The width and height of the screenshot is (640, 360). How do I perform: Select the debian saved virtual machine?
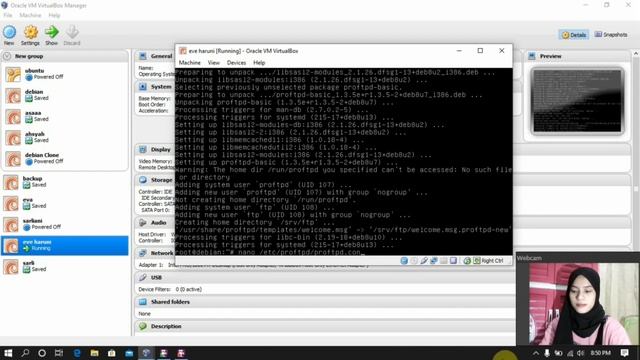pyautogui.click(x=65, y=96)
